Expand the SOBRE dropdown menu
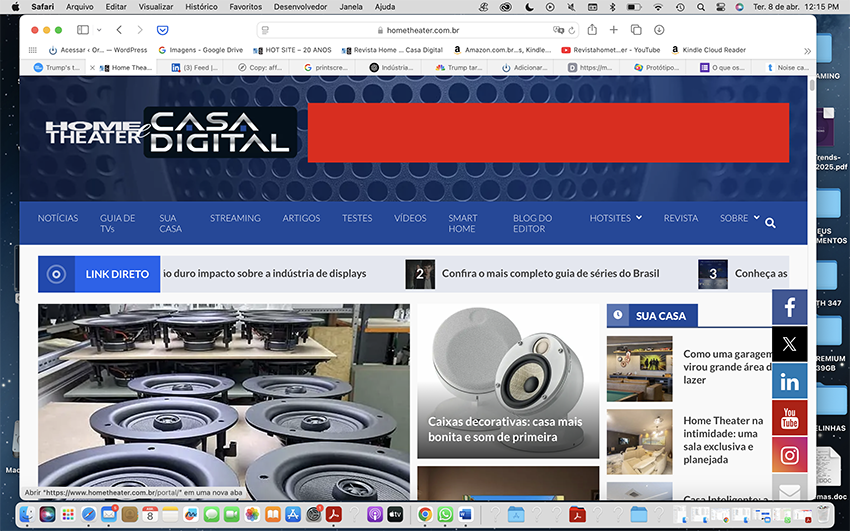The width and height of the screenshot is (850, 531). tap(739, 218)
